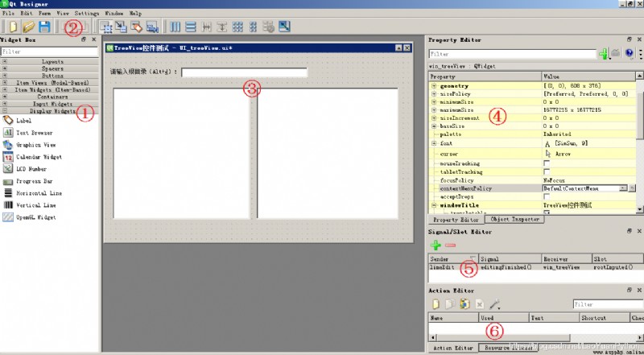This screenshot has width=644, height=355.
Task: Click the root directory line edit in form
Action: coord(245,72)
